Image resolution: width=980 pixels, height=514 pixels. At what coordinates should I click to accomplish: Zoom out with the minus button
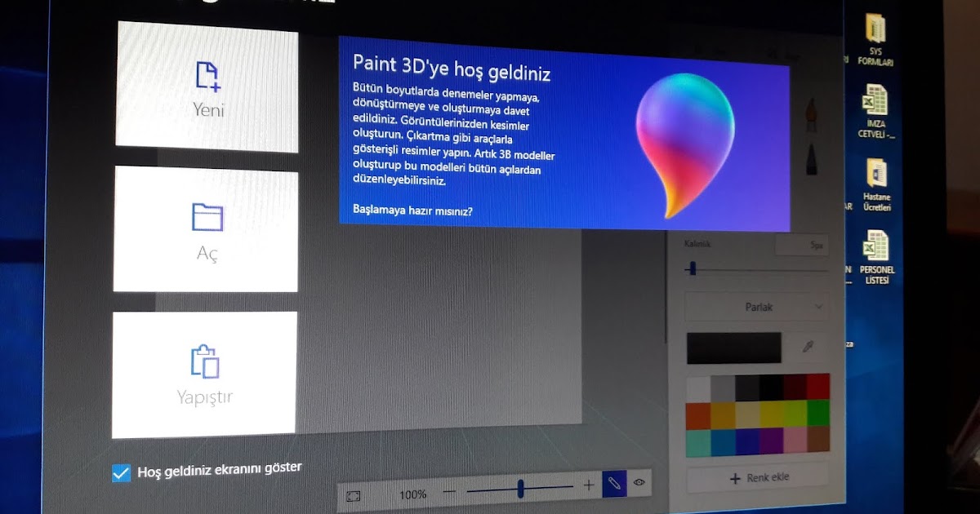(x=449, y=491)
